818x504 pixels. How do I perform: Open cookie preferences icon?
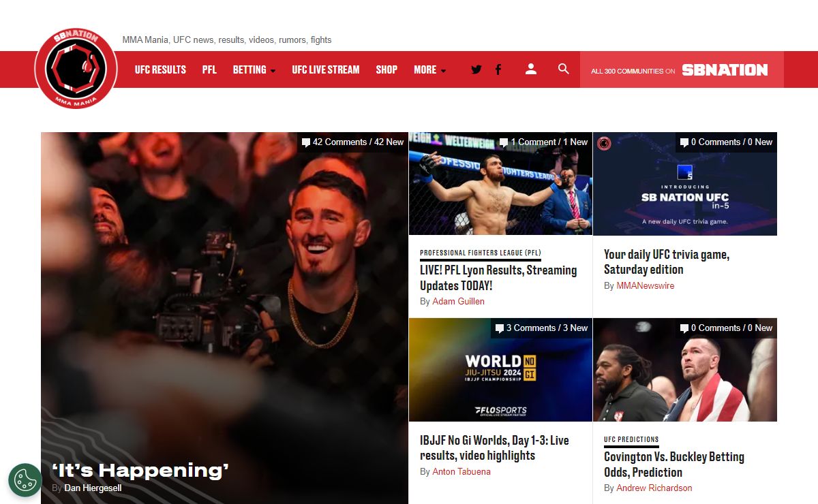(x=25, y=479)
